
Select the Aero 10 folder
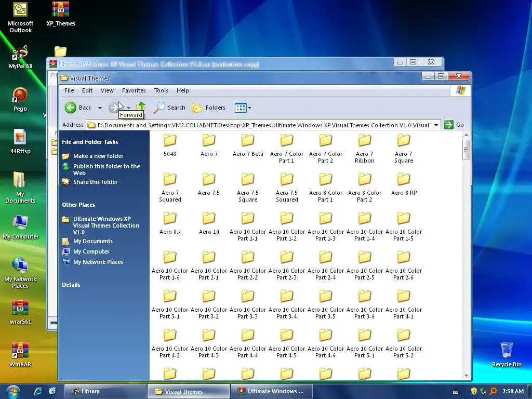coord(209,223)
